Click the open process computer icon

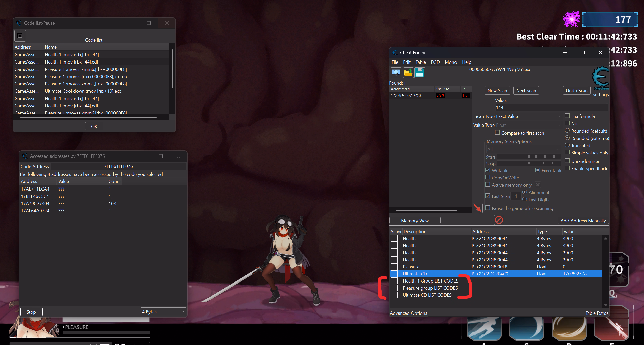pyautogui.click(x=396, y=73)
